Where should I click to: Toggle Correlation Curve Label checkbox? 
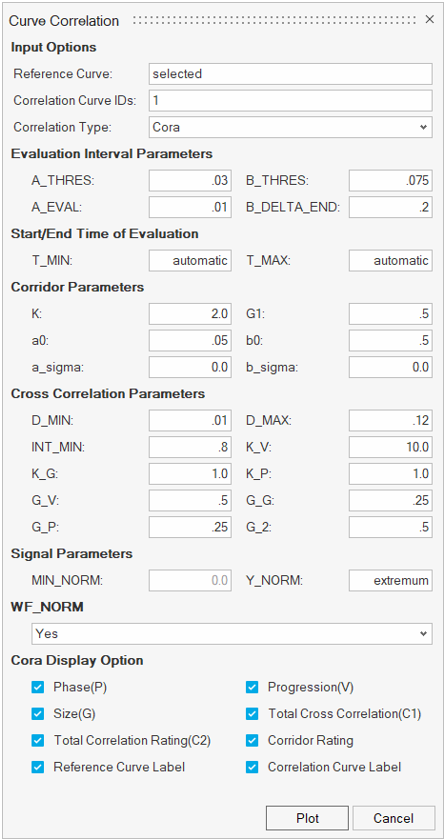252,767
